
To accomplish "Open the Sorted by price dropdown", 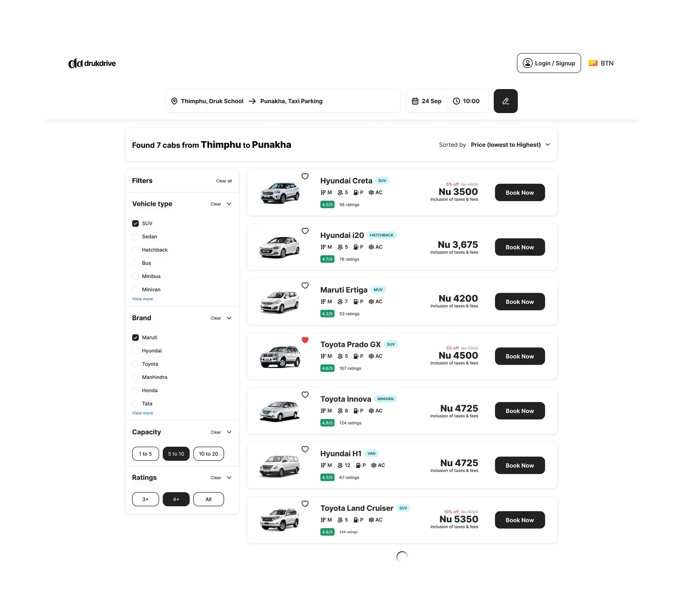I will point(510,145).
